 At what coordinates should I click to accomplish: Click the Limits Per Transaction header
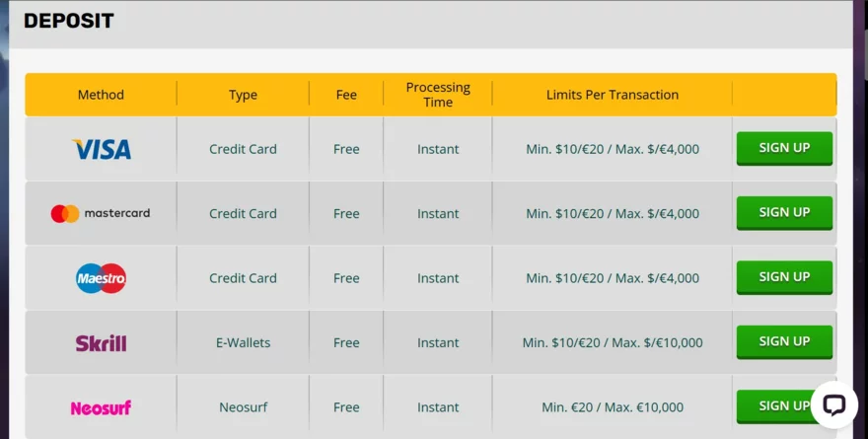click(x=613, y=95)
